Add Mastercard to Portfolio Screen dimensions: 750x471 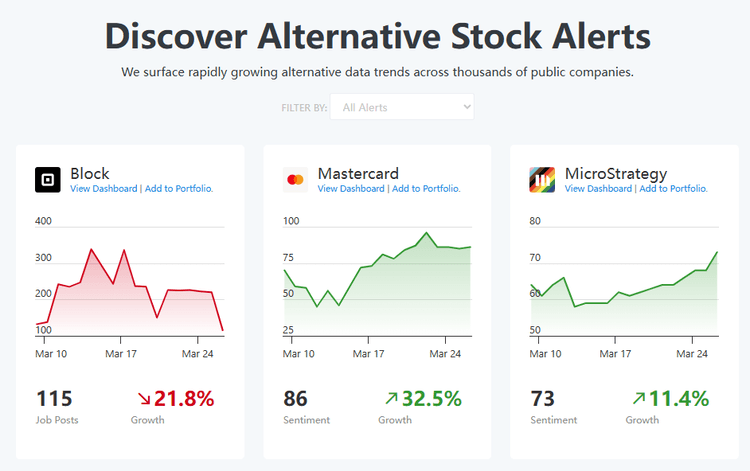[x=426, y=188]
